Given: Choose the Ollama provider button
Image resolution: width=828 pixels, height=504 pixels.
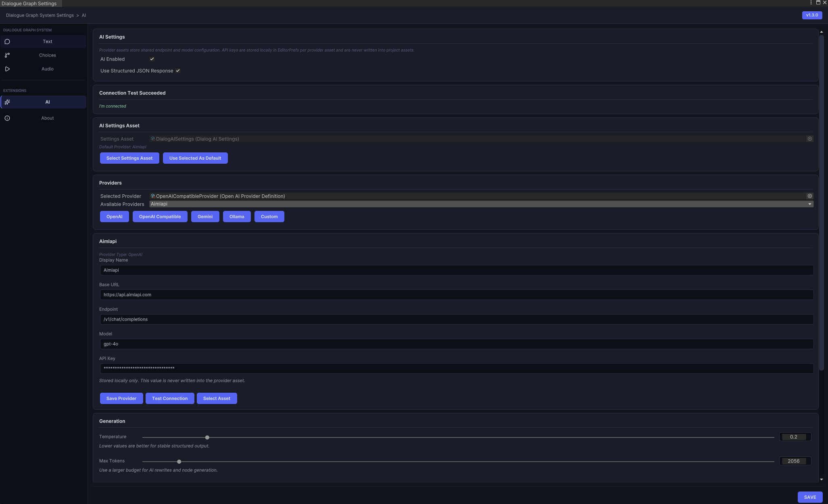Looking at the screenshot, I should 237,217.
